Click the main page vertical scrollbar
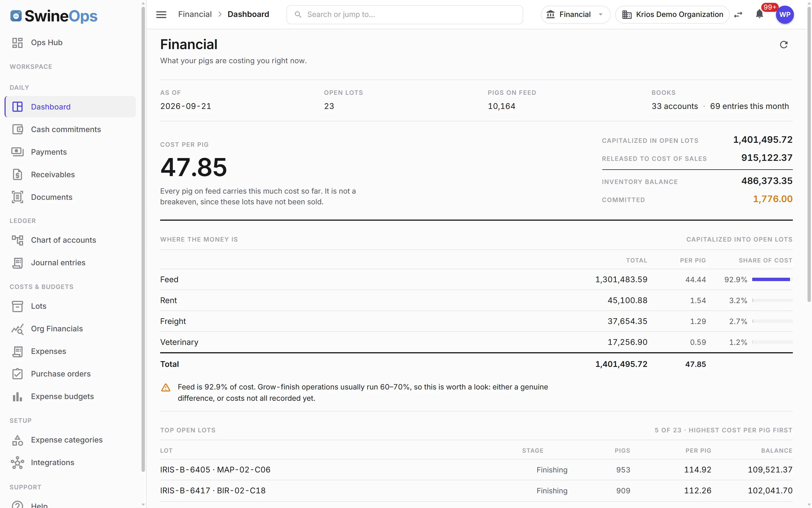The height and width of the screenshot is (508, 812). pyautogui.click(x=809, y=155)
